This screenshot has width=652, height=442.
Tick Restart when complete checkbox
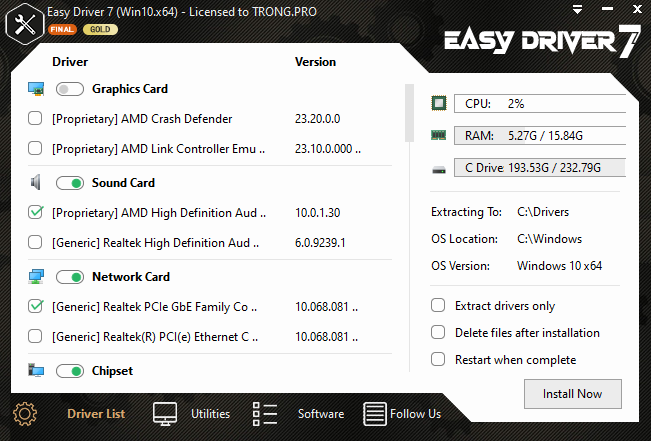438,359
